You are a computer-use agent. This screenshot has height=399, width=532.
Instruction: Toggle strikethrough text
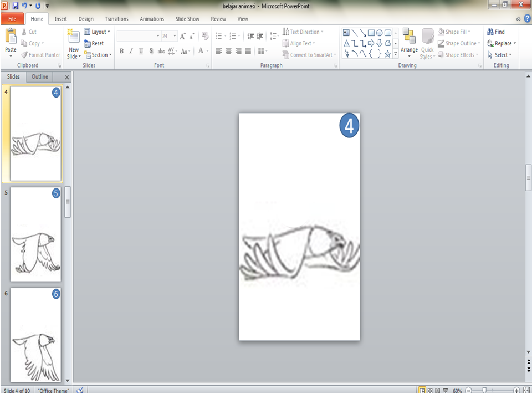click(161, 51)
